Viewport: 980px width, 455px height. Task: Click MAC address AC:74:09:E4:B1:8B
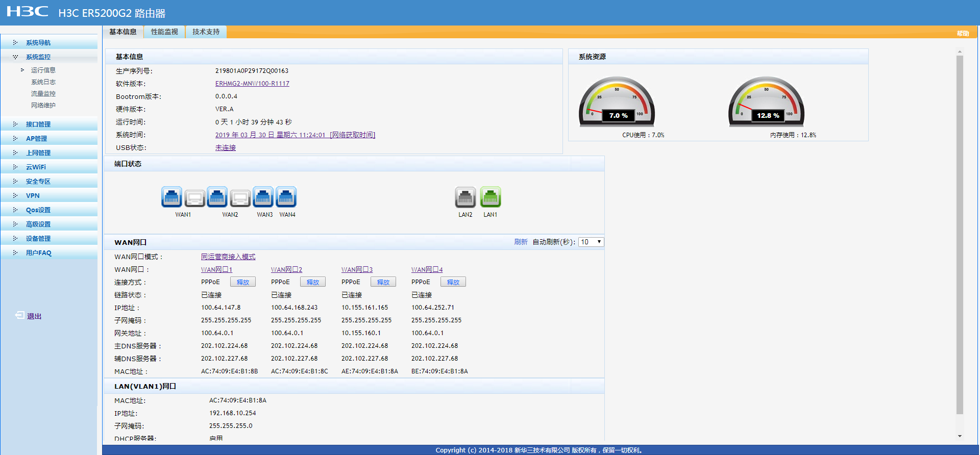click(229, 371)
